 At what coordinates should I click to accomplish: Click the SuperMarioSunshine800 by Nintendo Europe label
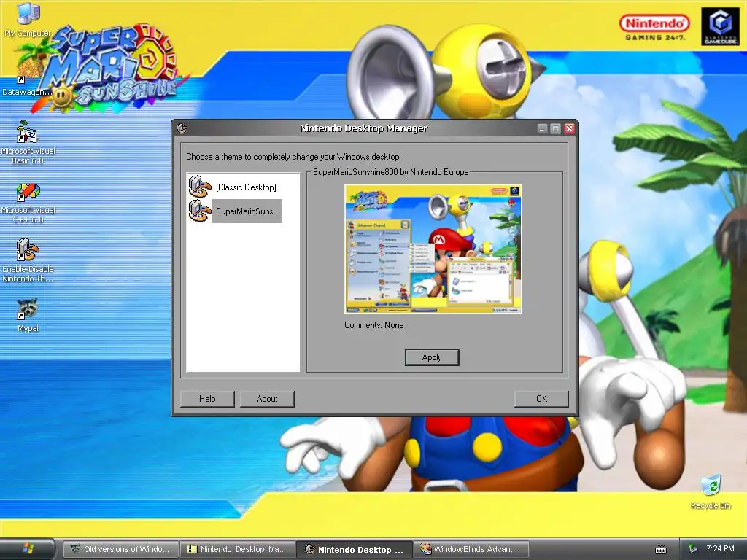click(x=391, y=172)
